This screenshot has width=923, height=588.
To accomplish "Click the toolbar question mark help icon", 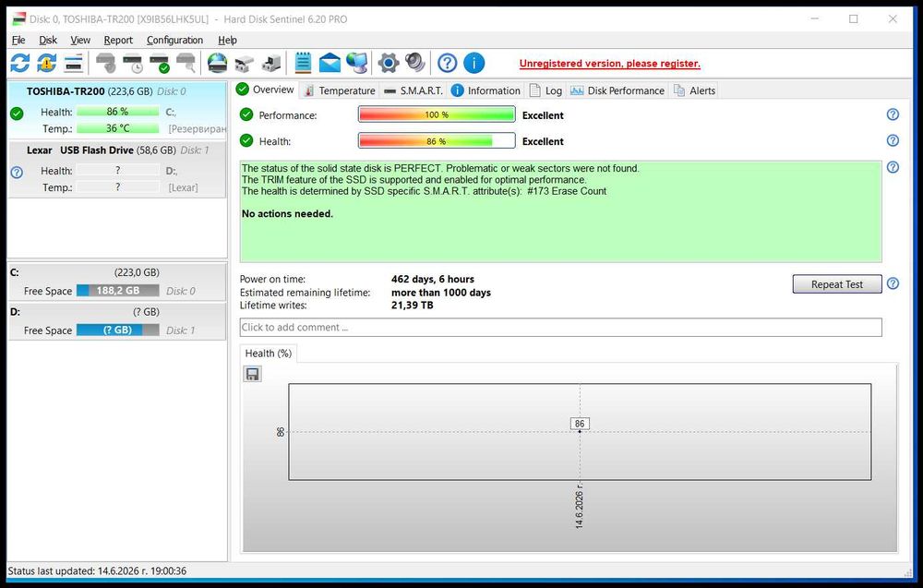I will point(448,63).
